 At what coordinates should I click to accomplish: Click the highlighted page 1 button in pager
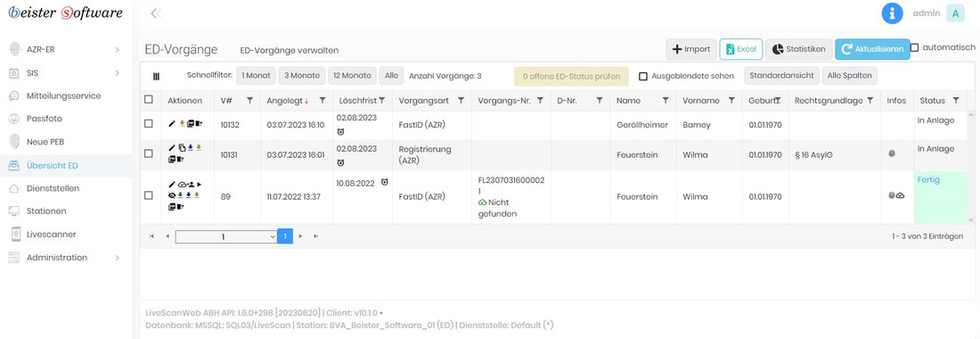click(285, 236)
